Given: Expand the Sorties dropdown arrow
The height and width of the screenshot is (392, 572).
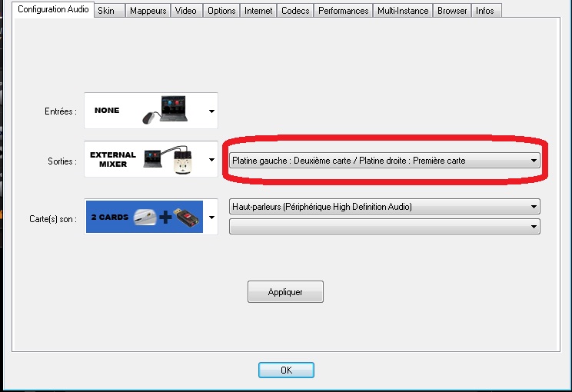Looking at the screenshot, I should point(211,160).
